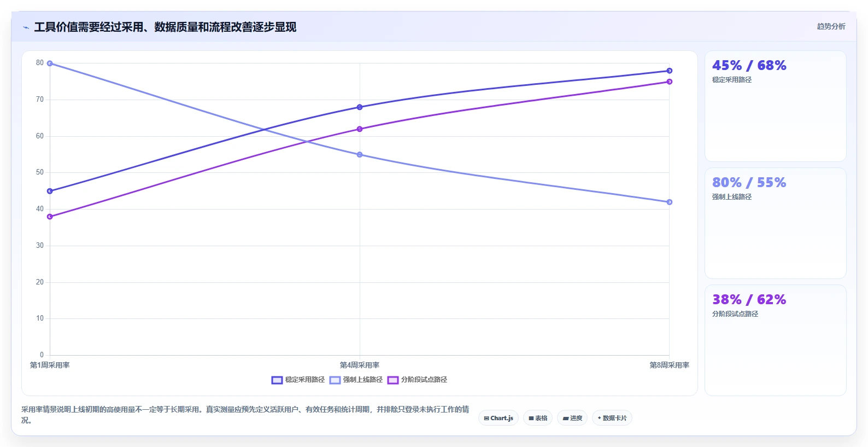Viewport: 868px width, 447px height.
Task: Select the 进度 tag chip
Action: [572, 418]
